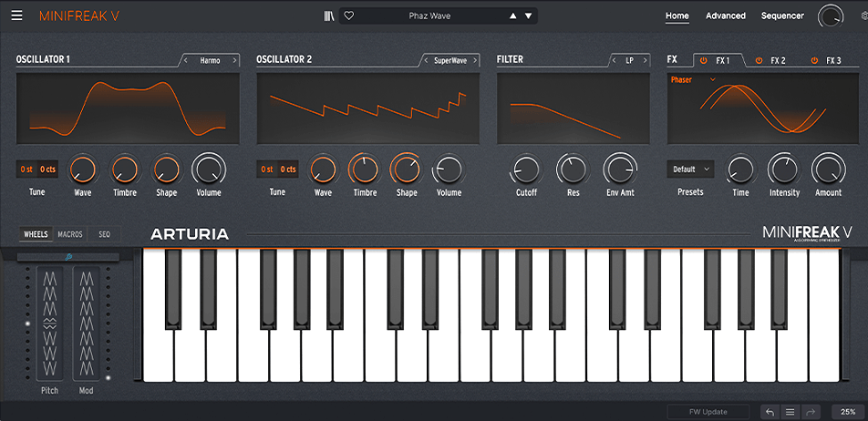Click the Pitch wheel strip

click(x=50, y=323)
